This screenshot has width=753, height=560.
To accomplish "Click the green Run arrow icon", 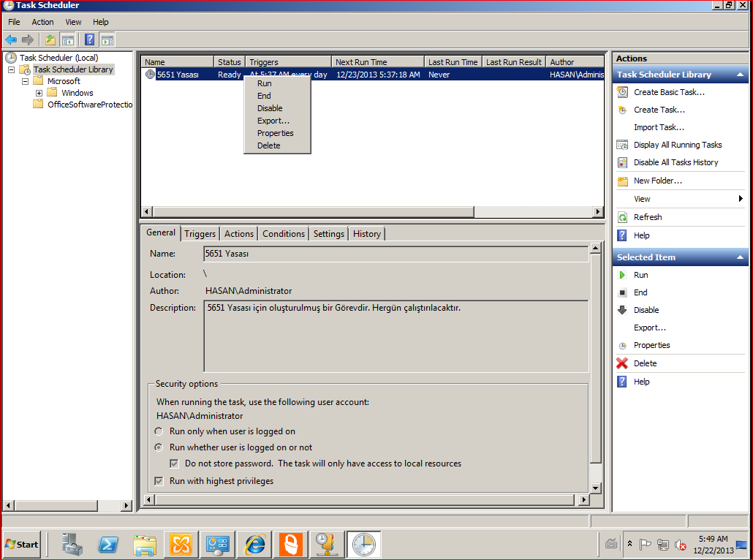I will 622,275.
